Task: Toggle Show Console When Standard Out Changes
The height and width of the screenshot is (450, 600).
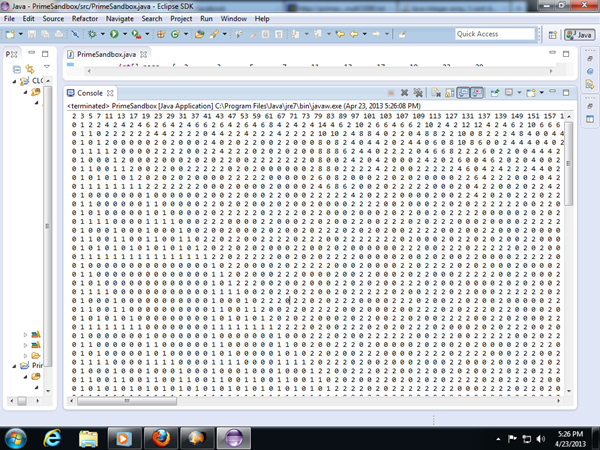Action: (463, 93)
